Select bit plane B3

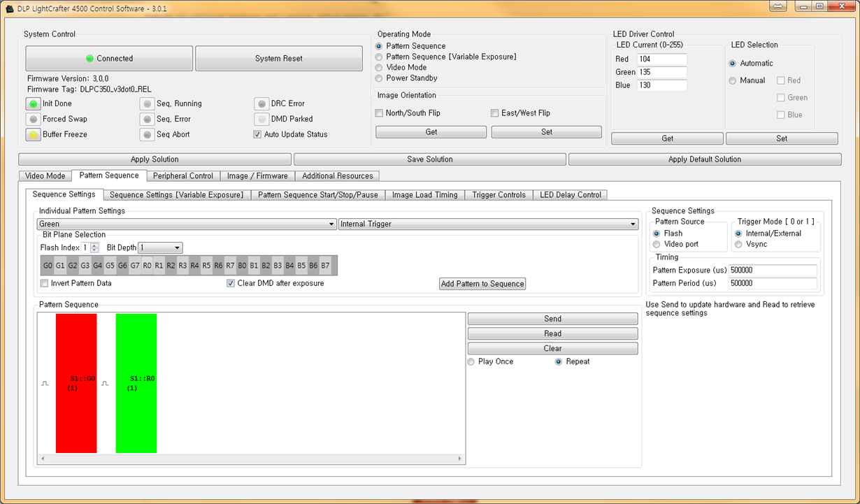(278, 266)
